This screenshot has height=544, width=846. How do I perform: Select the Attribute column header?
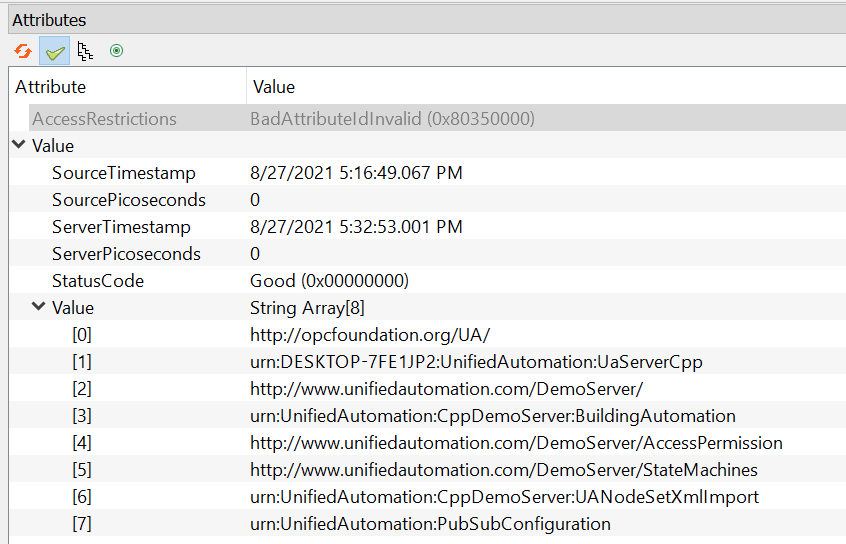tap(127, 86)
